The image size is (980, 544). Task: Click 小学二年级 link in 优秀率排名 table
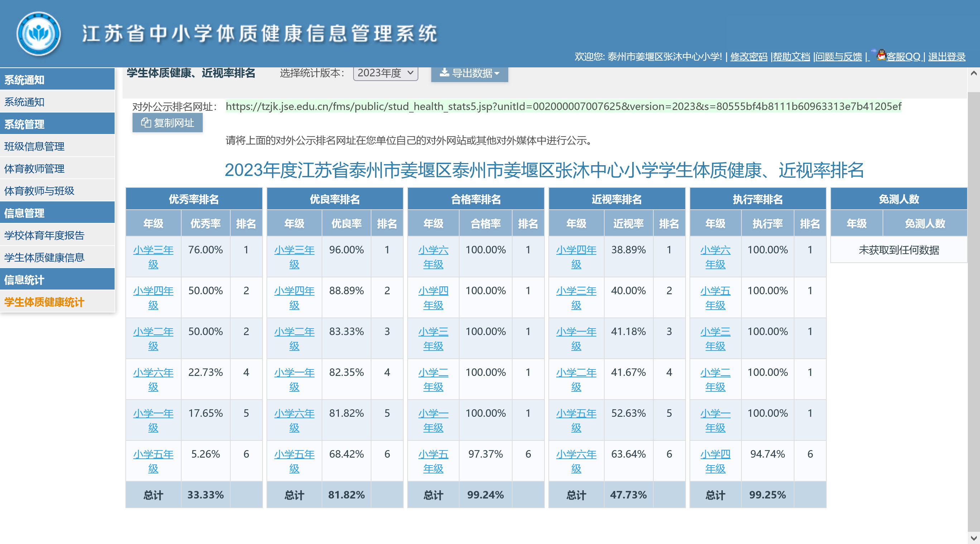pyautogui.click(x=153, y=338)
